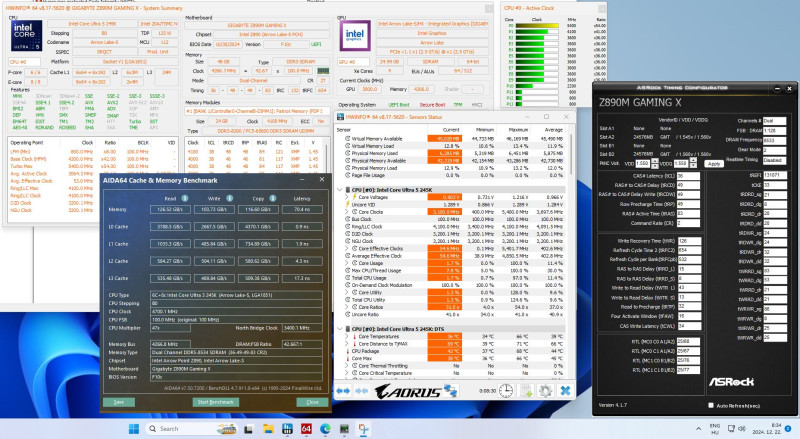Viewport: 800px width, 439px height.
Task: Collapse the CPU [#0] Intel Core Ultra 5 245K: DTS group
Action: [340, 329]
